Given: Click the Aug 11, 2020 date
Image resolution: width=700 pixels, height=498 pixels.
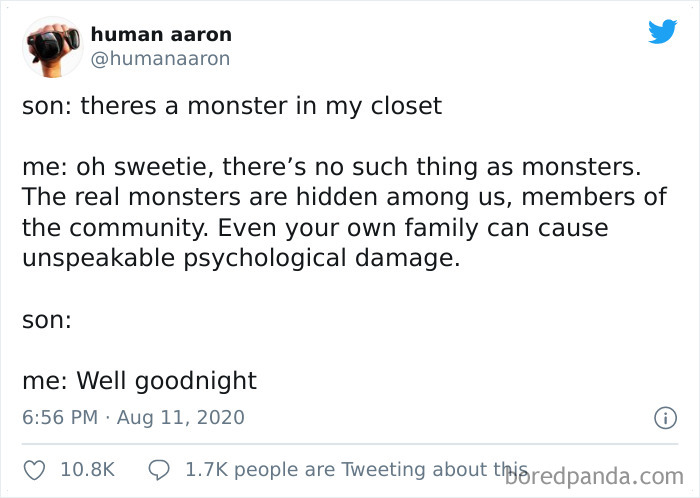Looking at the screenshot, I should click(180, 417).
